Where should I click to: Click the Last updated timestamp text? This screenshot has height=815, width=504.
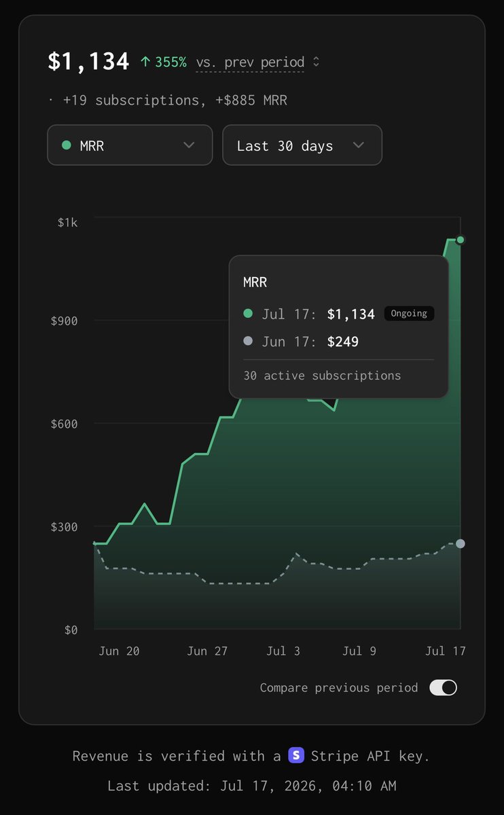tap(251, 786)
